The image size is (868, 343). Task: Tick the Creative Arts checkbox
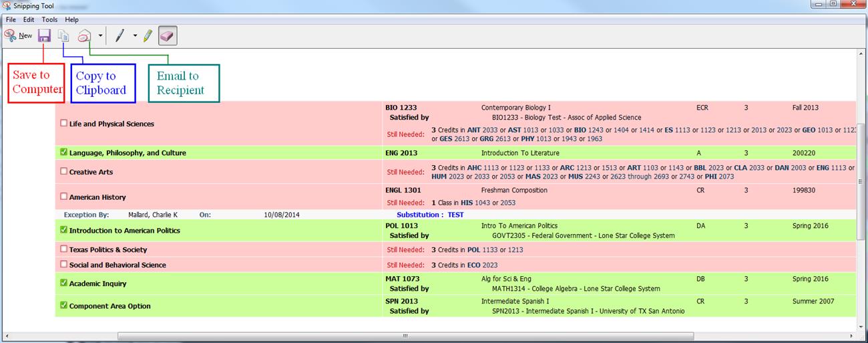(63, 171)
